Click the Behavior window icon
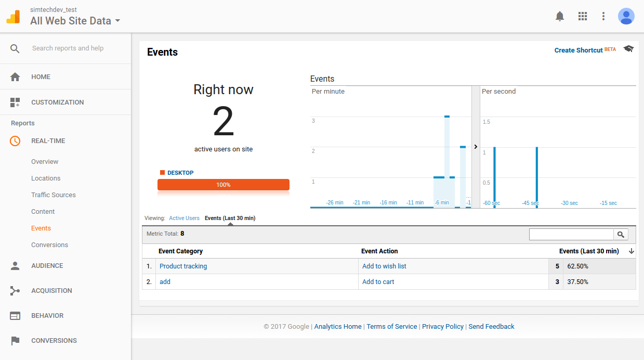The image size is (644, 360). click(x=15, y=316)
